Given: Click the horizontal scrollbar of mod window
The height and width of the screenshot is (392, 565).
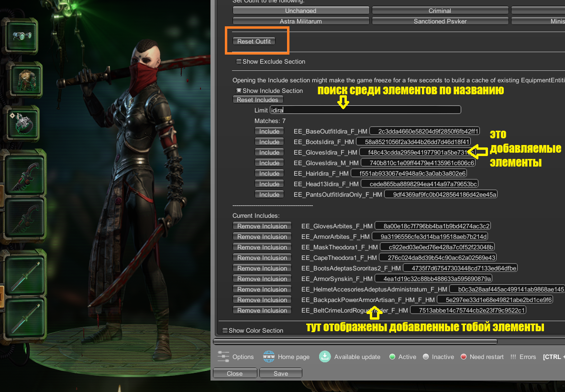Looking at the screenshot, I should pos(355,341).
